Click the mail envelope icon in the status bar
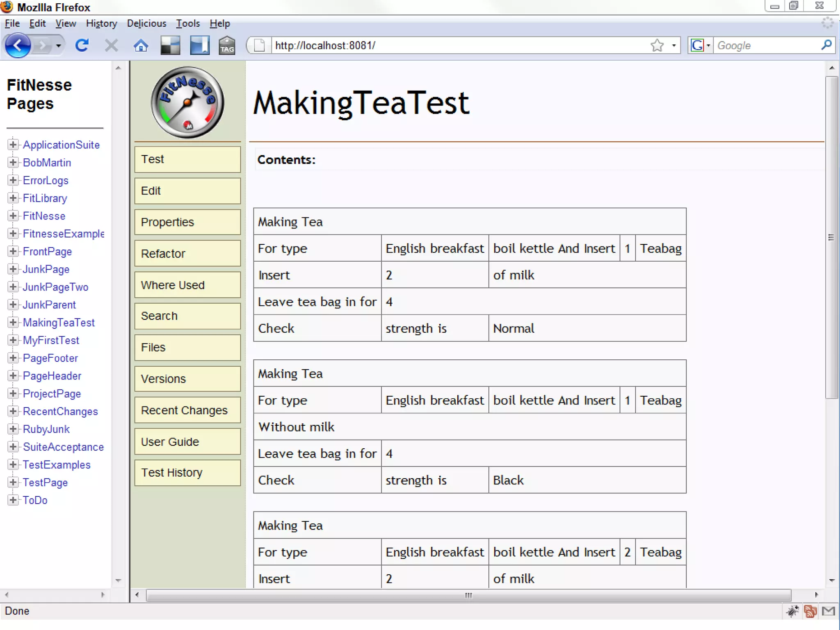The image size is (840, 630). pyautogui.click(x=829, y=611)
